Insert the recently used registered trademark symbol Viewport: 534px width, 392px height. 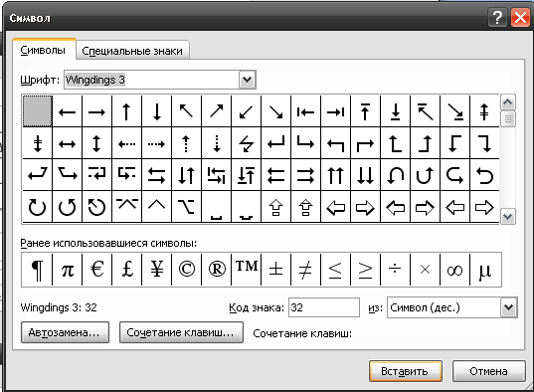[216, 270]
